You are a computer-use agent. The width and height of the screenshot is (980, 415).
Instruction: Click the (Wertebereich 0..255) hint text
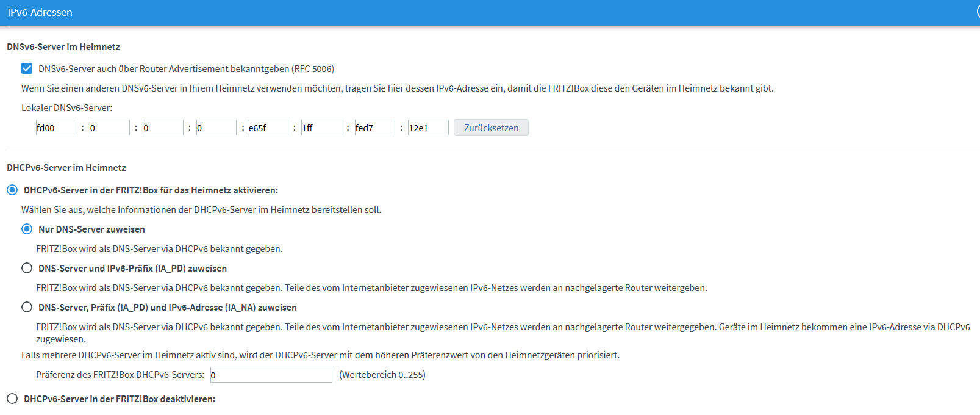(382, 375)
